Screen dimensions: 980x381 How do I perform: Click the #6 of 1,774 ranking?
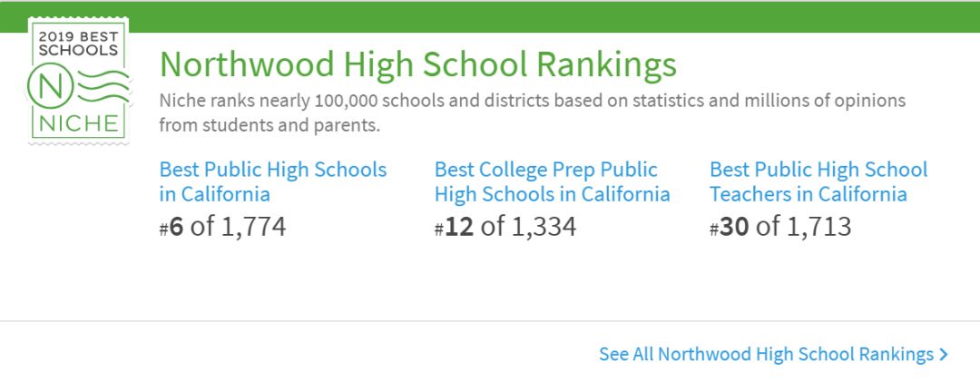(x=222, y=227)
